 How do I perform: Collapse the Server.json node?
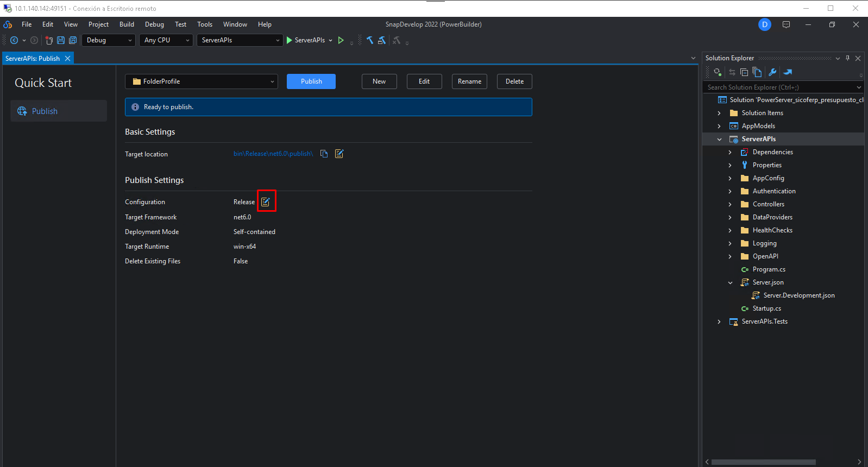[x=730, y=282]
